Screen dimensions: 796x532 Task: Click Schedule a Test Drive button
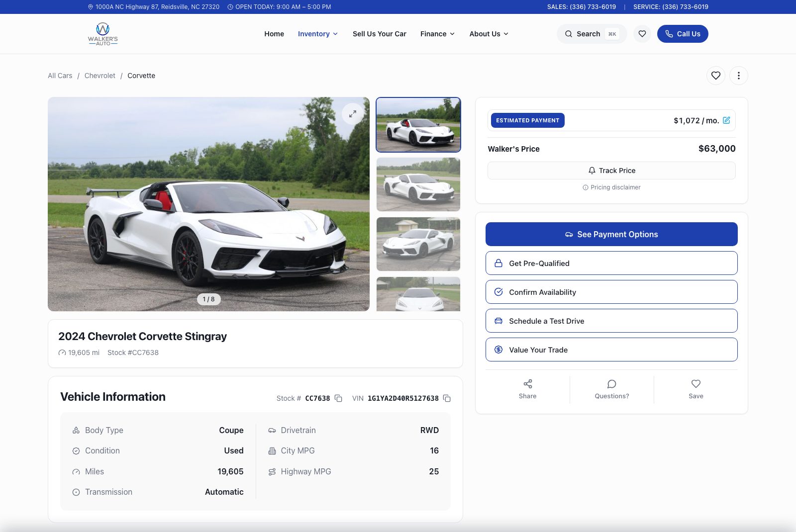tap(611, 321)
